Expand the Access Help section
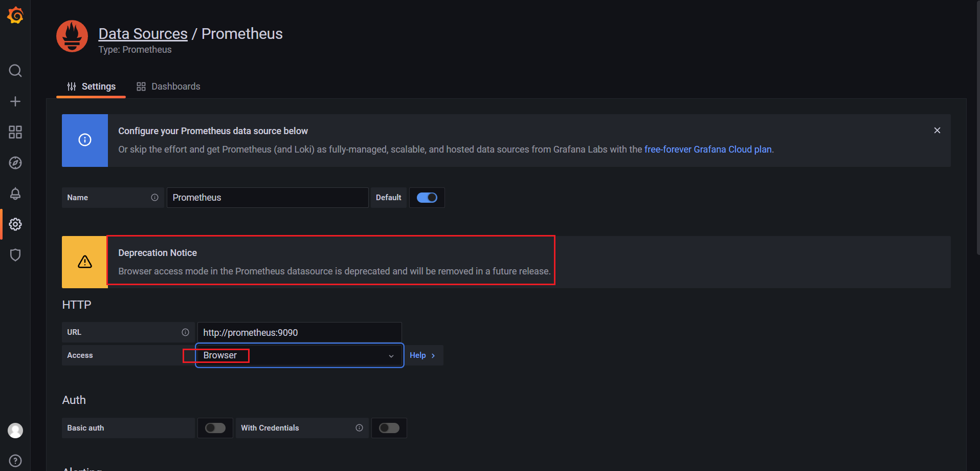Image resolution: width=980 pixels, height=471 pixels. pos(423,355)
